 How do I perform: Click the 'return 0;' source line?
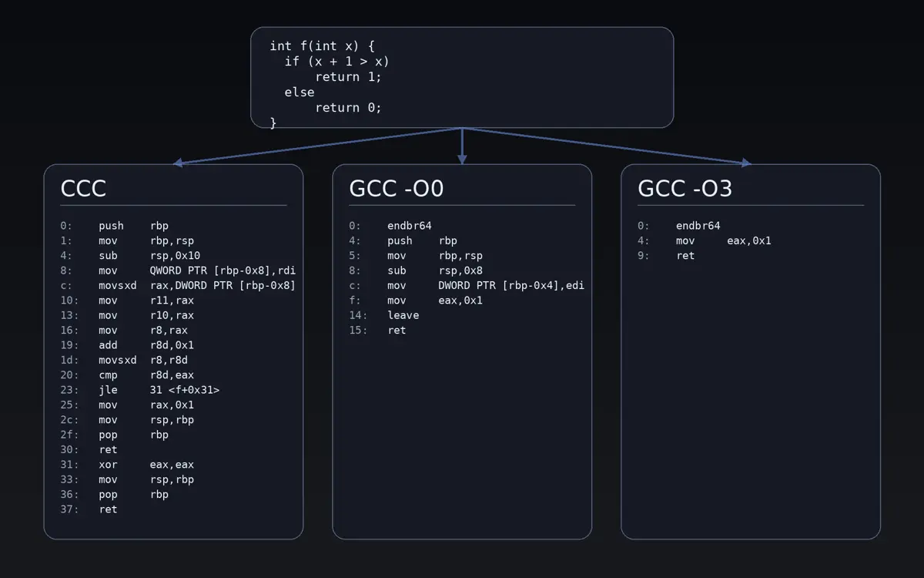click(x=349, y=108)
